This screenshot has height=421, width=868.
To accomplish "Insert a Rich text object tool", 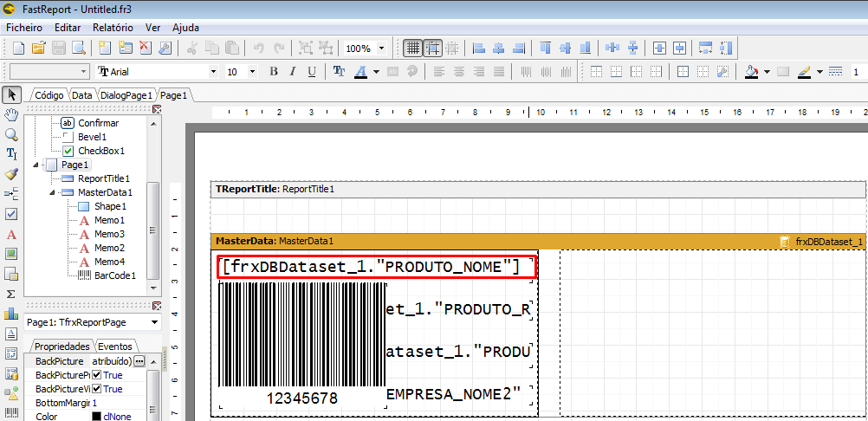I will click(11, 334).
